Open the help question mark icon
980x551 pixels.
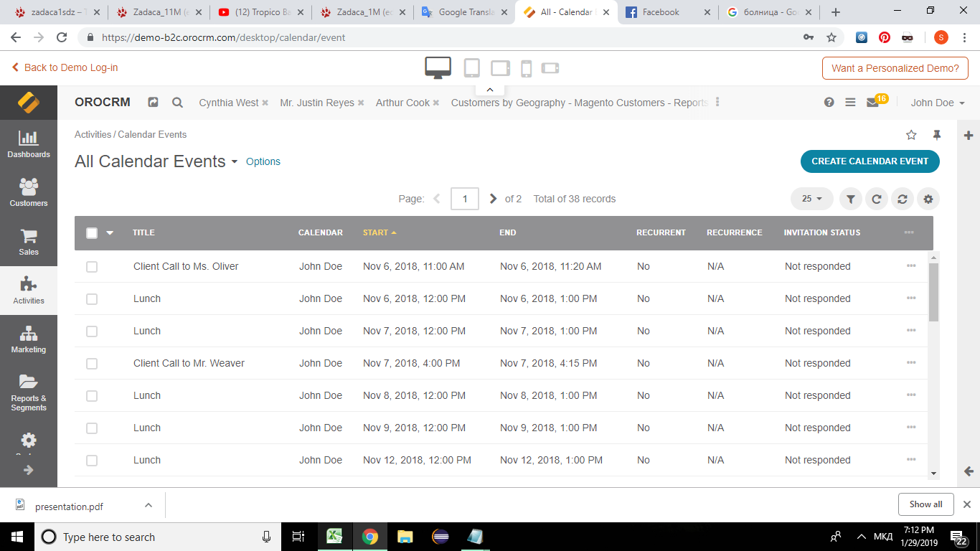pos(829,103)
